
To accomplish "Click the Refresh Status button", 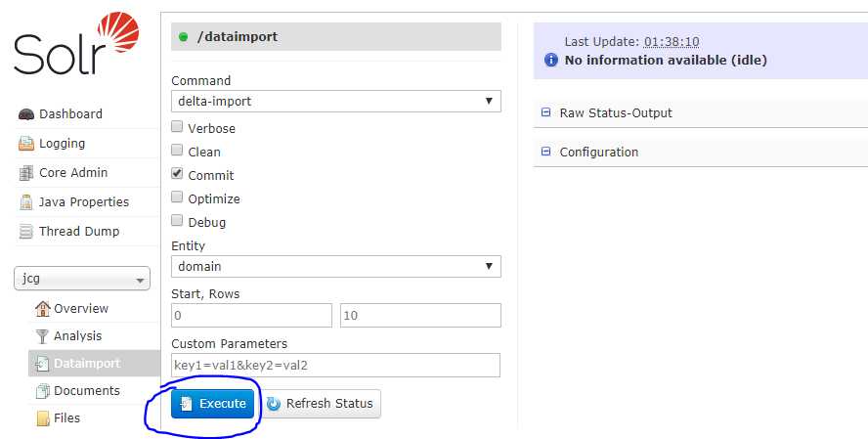I will (x=321, y=404).
